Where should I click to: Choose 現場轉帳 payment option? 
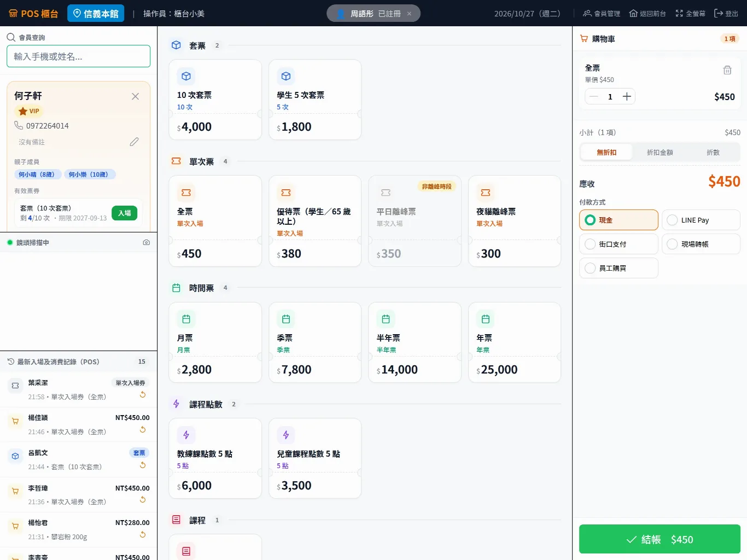coord(701,244)
